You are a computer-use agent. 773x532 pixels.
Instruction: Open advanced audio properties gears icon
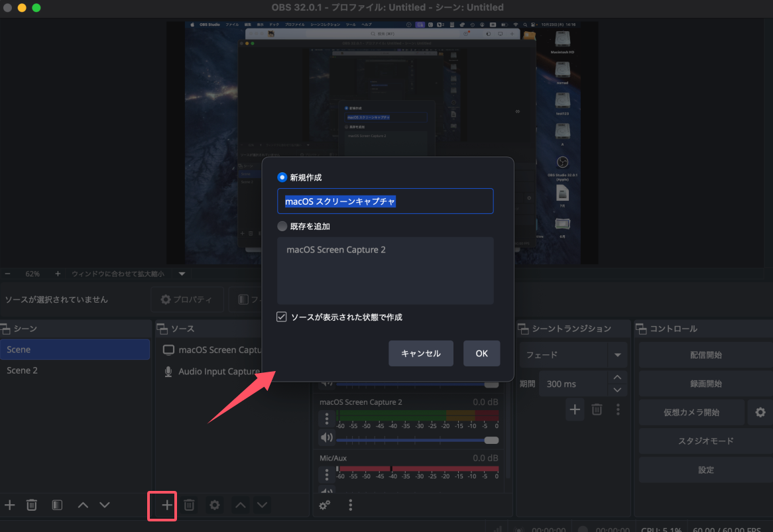tap(324, 505)
